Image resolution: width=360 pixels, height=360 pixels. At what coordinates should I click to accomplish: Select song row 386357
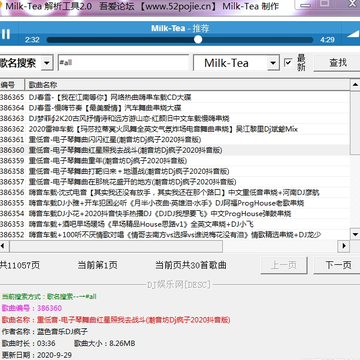point(175,182)
